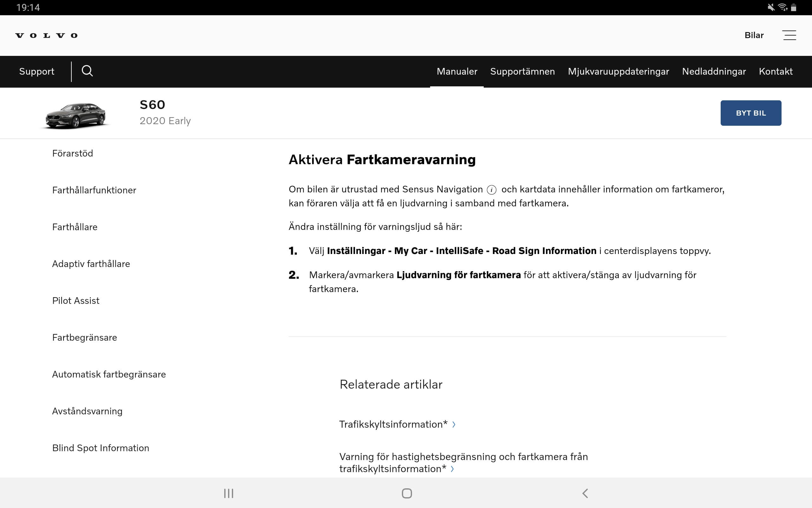Tap Android back arrow
Image resolution: width=812 pixels, height=508 pixels.
(x=585, y=493)
